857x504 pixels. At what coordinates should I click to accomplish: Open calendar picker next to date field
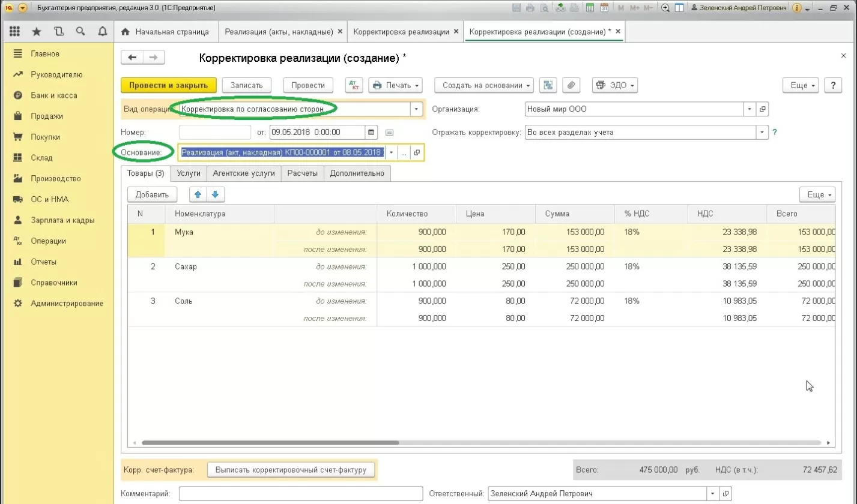click(x=371, y=132)
